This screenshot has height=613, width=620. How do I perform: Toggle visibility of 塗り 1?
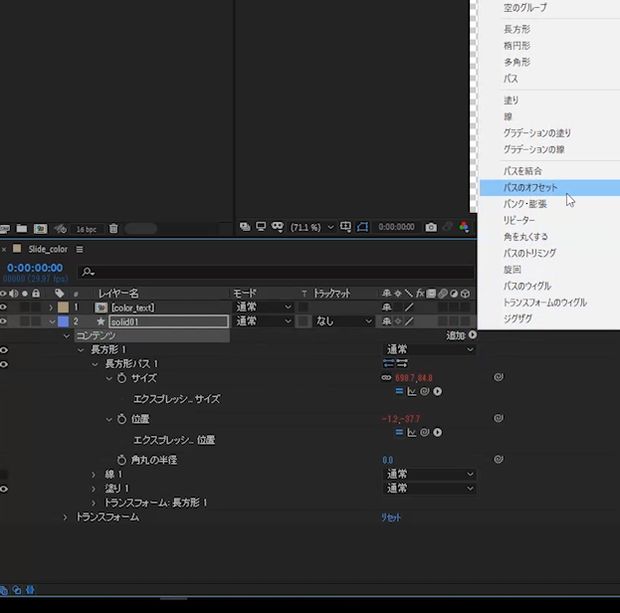(4, 489)
